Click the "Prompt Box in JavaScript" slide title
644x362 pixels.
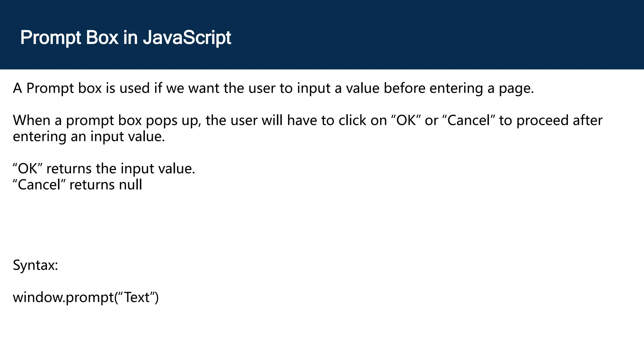click(125, 38)
